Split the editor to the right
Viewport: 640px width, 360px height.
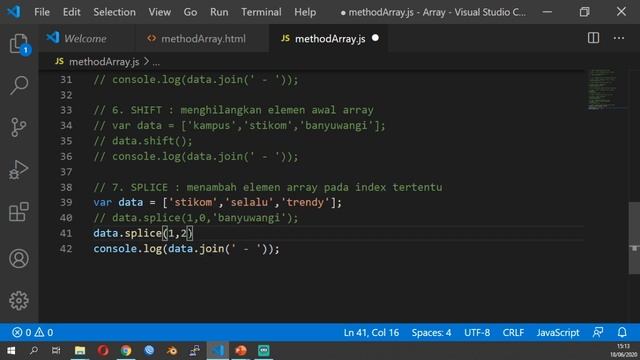pos(593,38)
